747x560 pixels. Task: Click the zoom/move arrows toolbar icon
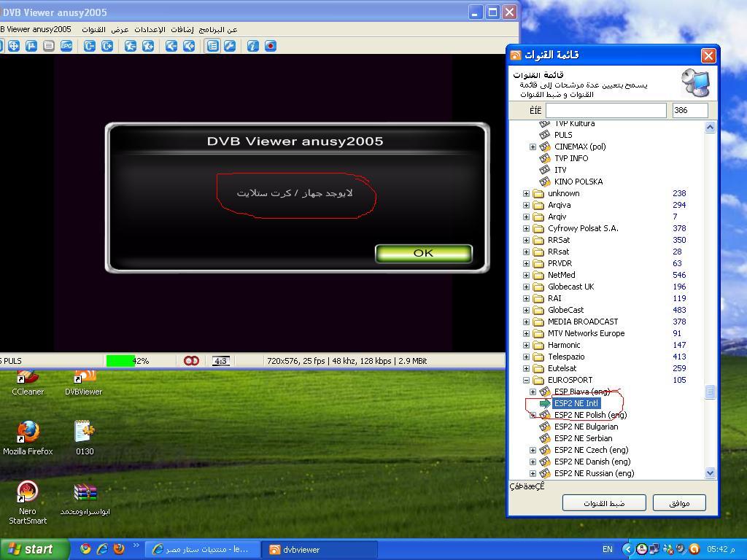point(14,46)
